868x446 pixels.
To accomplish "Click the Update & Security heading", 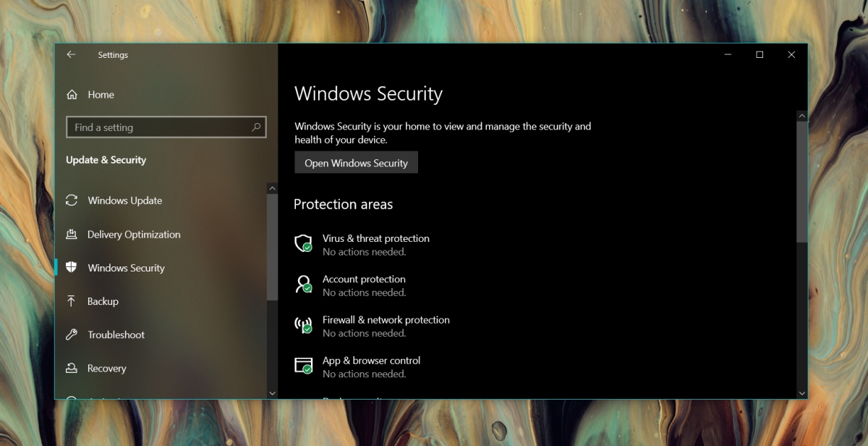I will 106,160.
